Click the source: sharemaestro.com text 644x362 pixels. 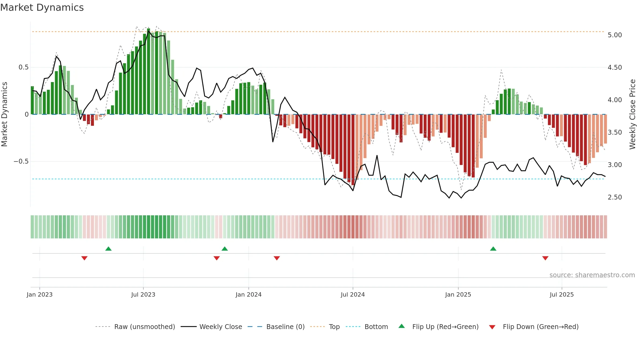592,275
